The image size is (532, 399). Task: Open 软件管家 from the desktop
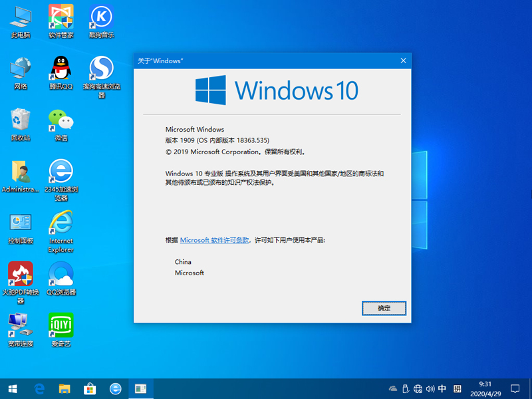coord(61,17)
